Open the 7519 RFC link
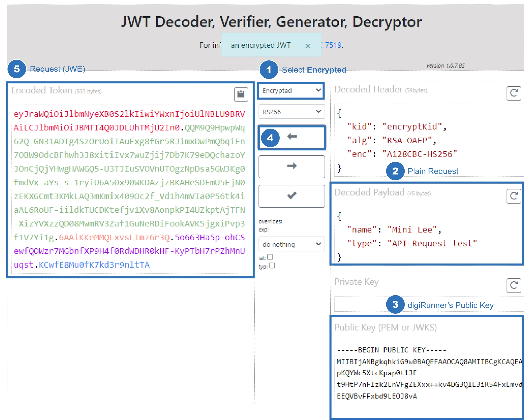 pos(333,45)
